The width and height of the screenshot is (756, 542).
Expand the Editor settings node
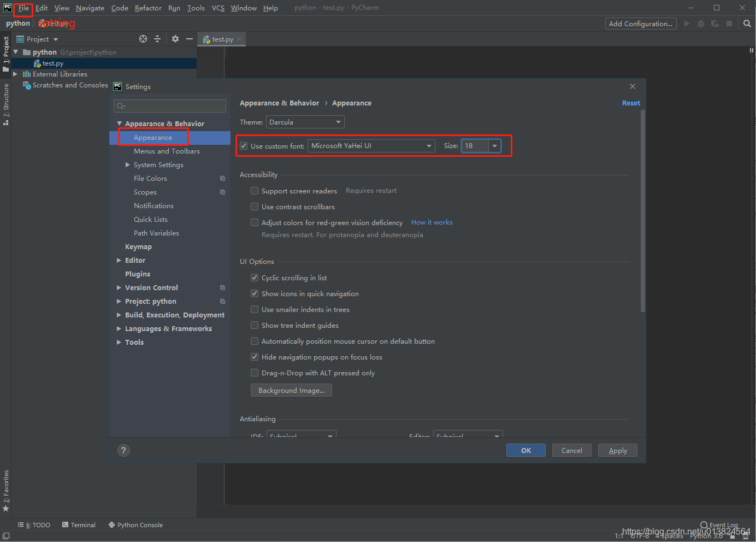click(x=119, y=261)
